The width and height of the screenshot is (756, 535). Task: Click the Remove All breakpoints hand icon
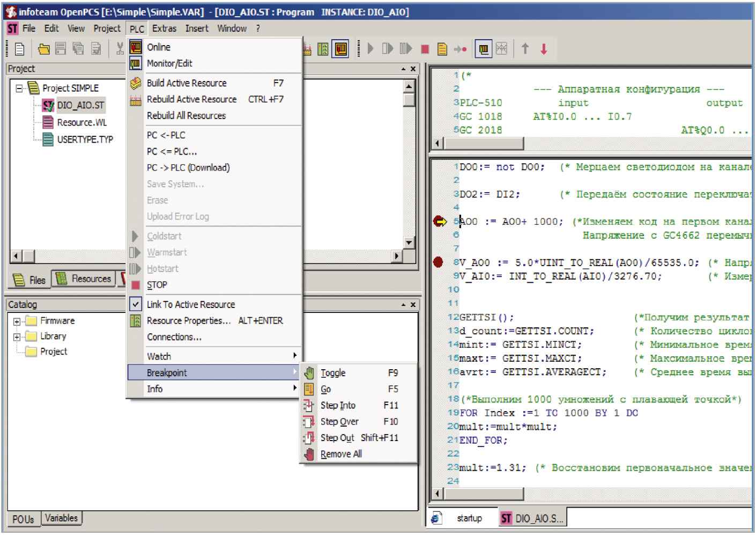point(309,455)
